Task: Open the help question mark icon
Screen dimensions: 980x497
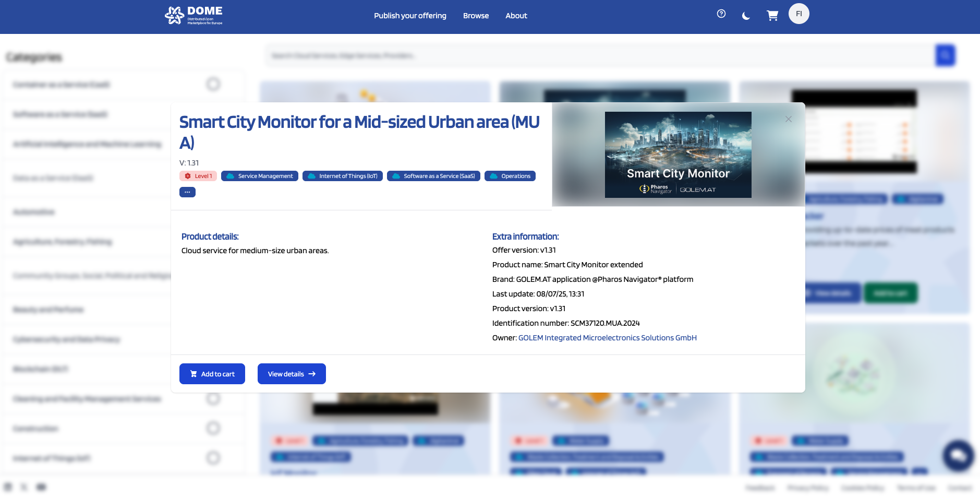Action: [721, 14]
